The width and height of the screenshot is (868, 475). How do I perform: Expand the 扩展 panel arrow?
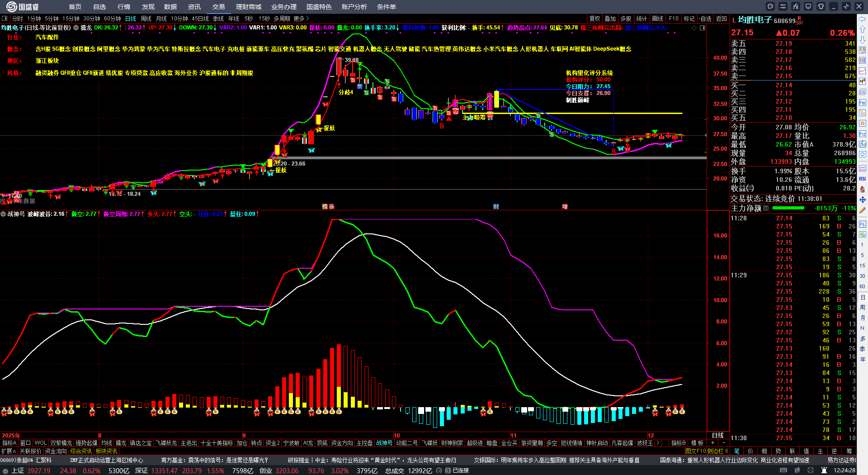point(9,451)
